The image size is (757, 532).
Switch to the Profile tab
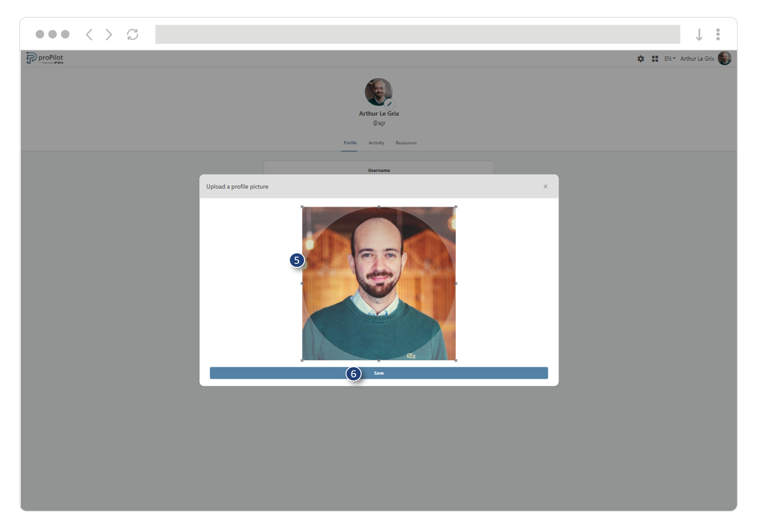[350, 143]
